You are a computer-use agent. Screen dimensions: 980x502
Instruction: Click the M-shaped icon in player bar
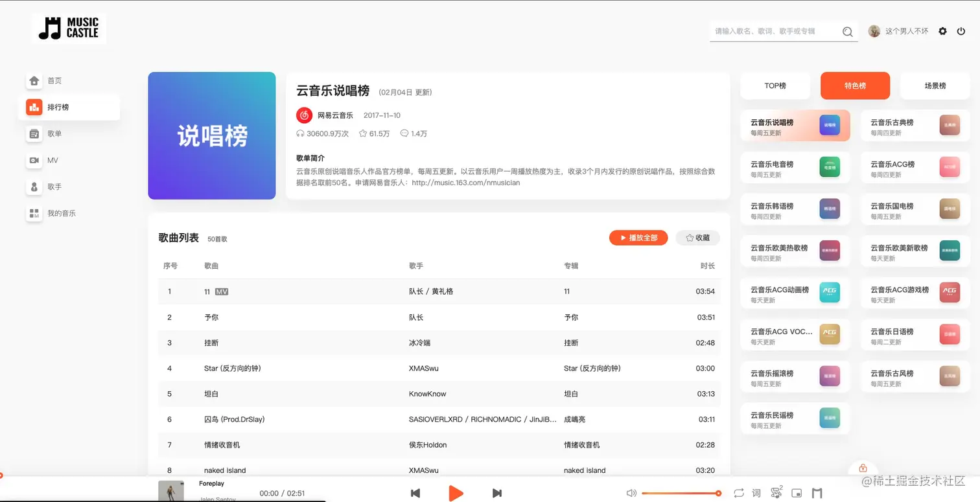click(817, 494)
